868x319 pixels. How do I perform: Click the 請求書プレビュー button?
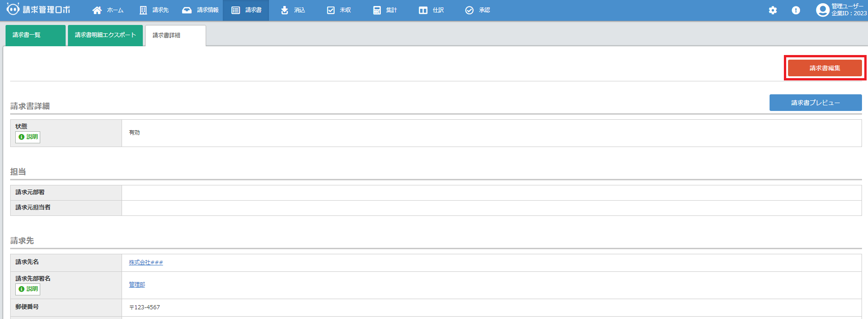point(815,103)
